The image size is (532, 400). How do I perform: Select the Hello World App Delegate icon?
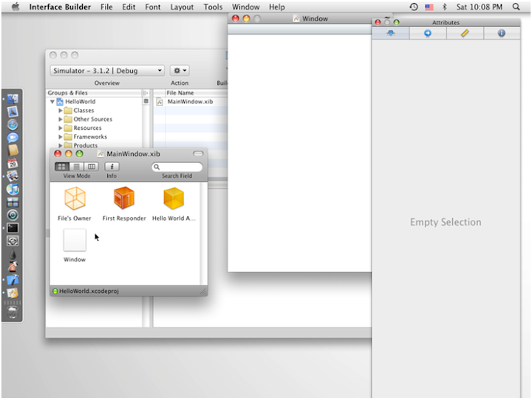click(174, 199)
